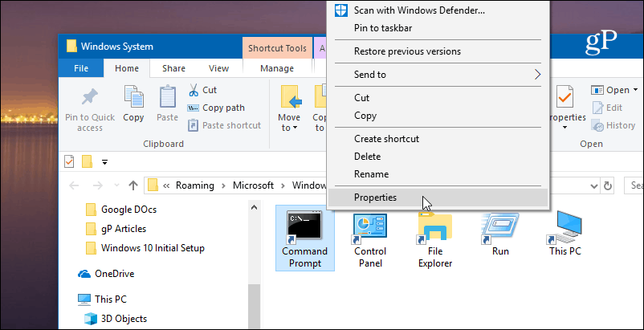644x330 pixels.
Task: Expand the Open dropdown arrow
Action: coord(635,90)
